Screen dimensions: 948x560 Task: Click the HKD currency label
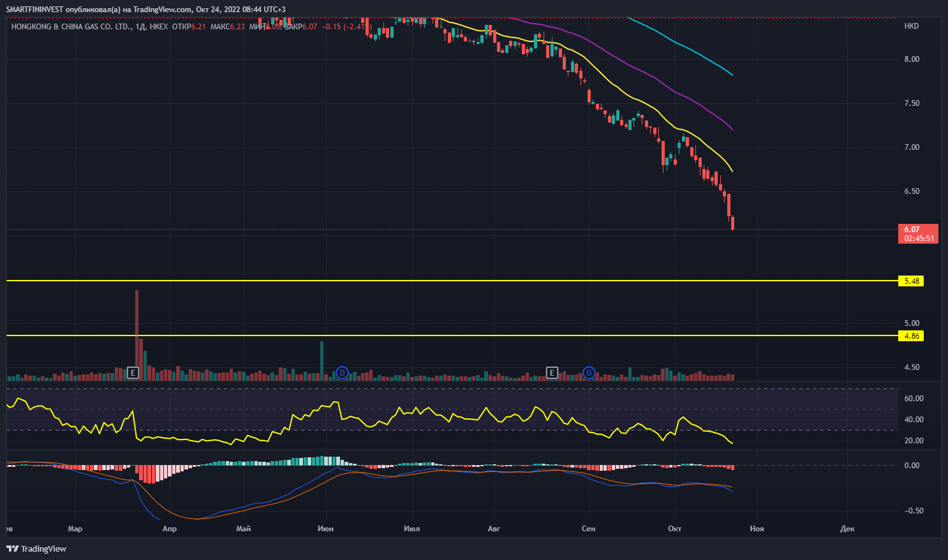coord(912,26)
